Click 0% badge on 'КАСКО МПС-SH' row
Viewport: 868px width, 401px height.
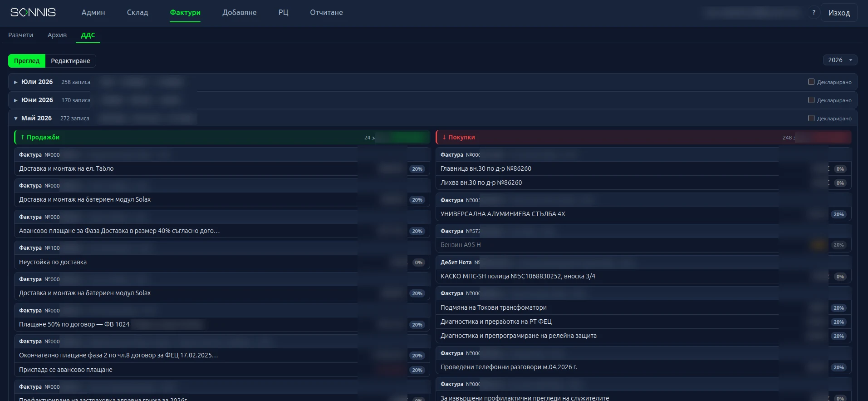(x=840, y=277)
